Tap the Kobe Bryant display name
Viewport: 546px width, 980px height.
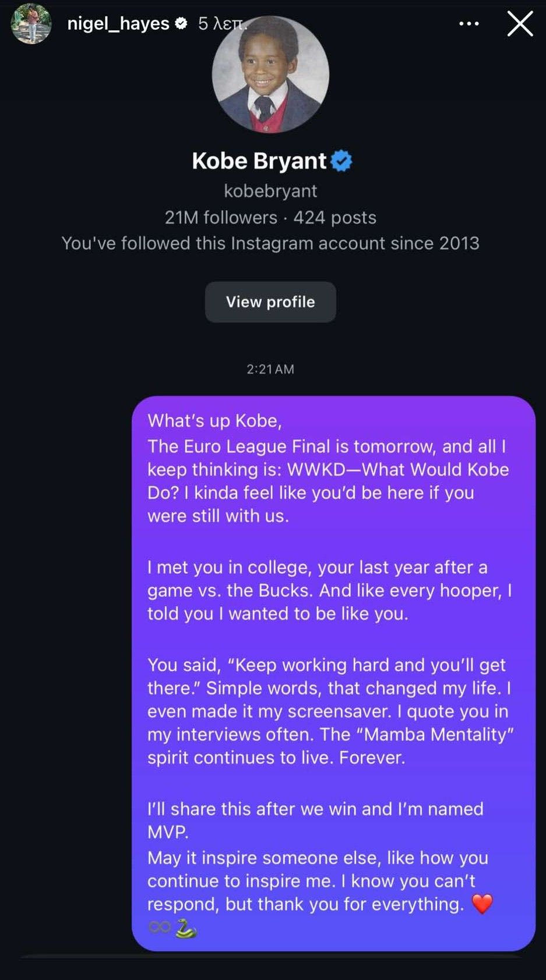259,161
